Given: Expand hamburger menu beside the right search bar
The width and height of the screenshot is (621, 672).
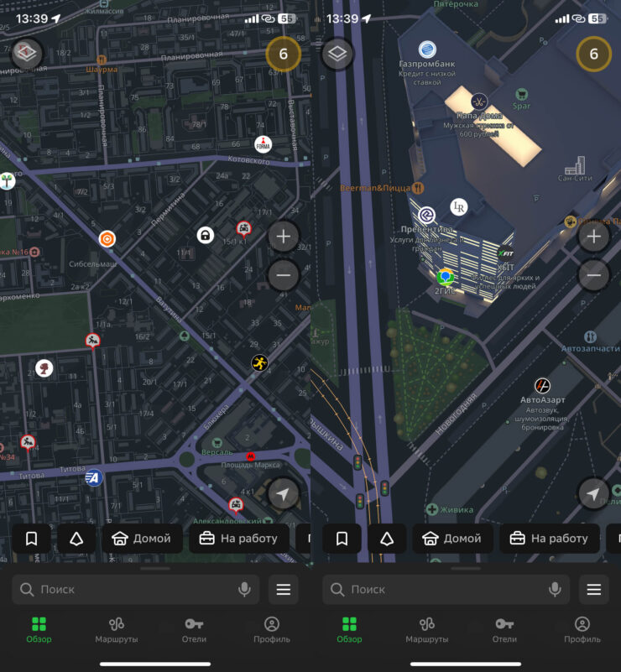Looking at the screenshot, I should (593, 590).
